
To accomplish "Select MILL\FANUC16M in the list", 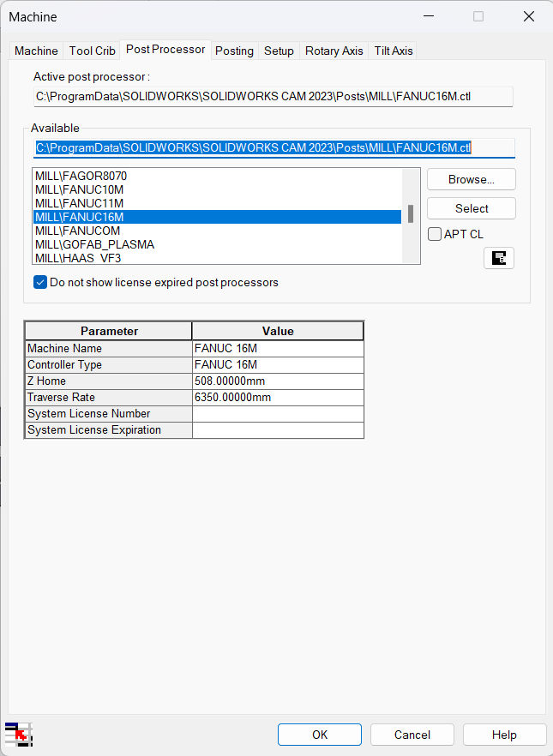I will 217,217.
